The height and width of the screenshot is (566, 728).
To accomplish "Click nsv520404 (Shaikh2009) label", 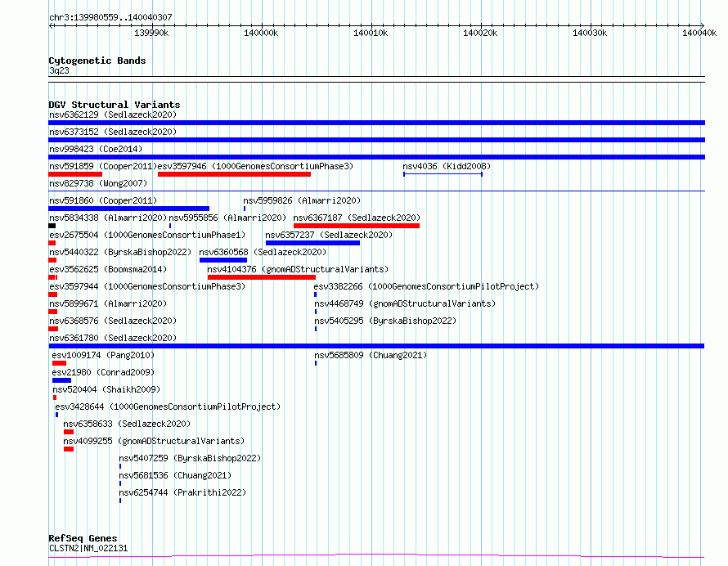I will click(106, 389).
